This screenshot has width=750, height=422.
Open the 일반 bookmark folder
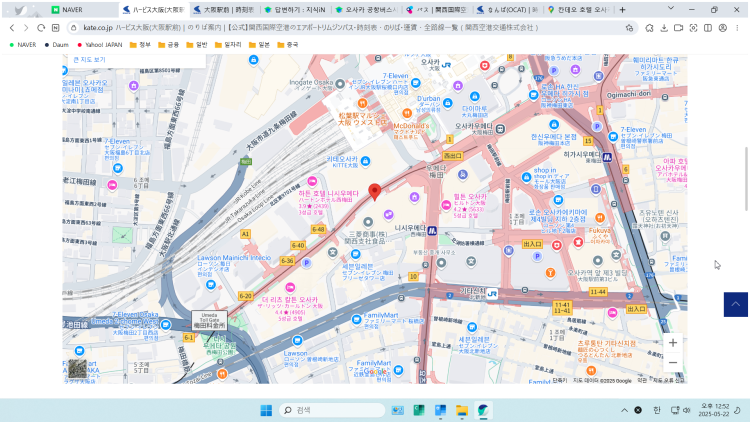click(197, 44)
